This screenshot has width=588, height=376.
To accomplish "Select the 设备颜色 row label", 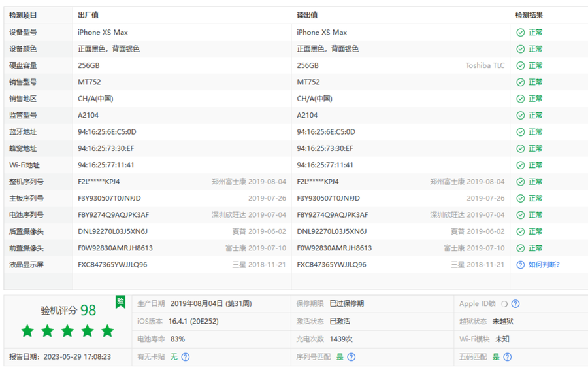I will click(x=24, y=49).
